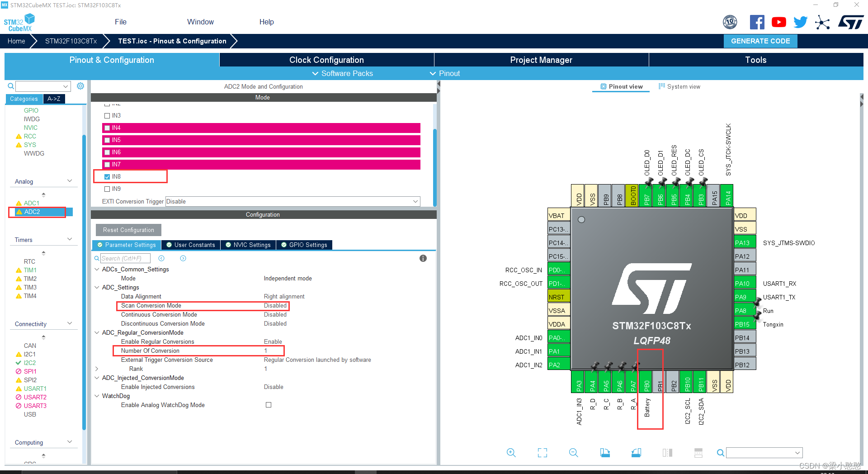Viewport: 868px width, 474px height.
Task: Open the File menu
Action: pos(121,22)
